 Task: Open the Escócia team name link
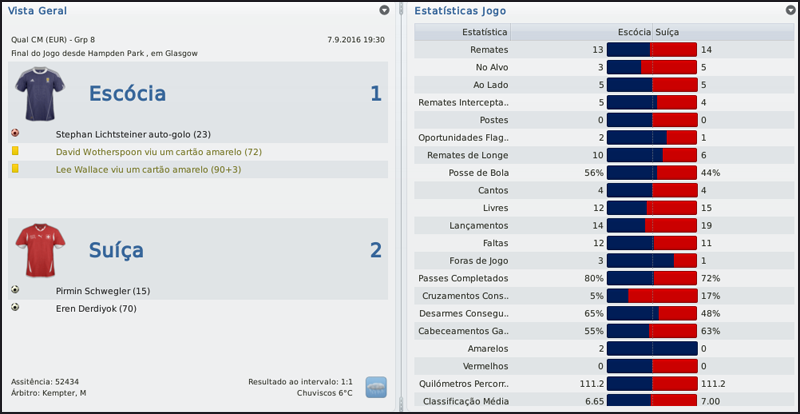pyautogui.click(x=127, y=93)
